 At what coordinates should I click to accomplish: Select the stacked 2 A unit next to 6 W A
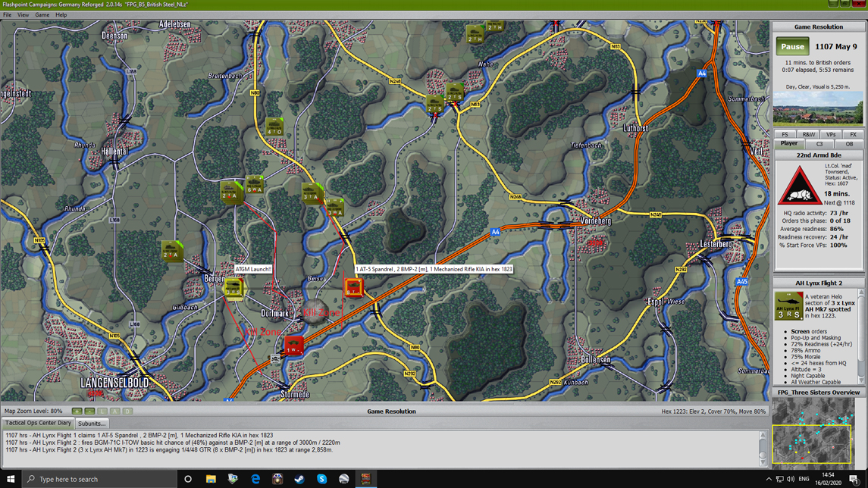click(231, 192)
